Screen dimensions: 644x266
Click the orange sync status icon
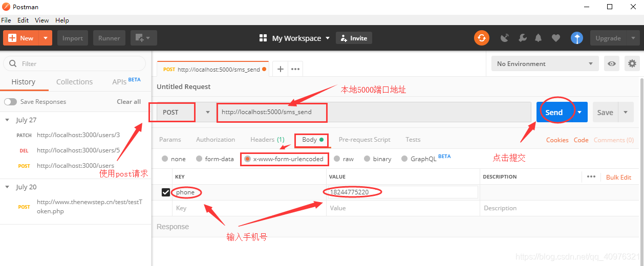click(481, 38)
